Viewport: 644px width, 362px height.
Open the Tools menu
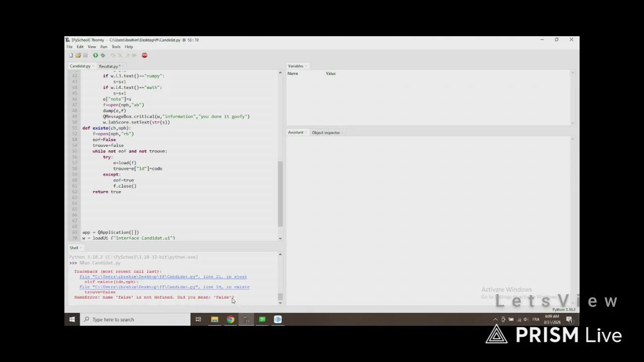[x=116, y=47]
